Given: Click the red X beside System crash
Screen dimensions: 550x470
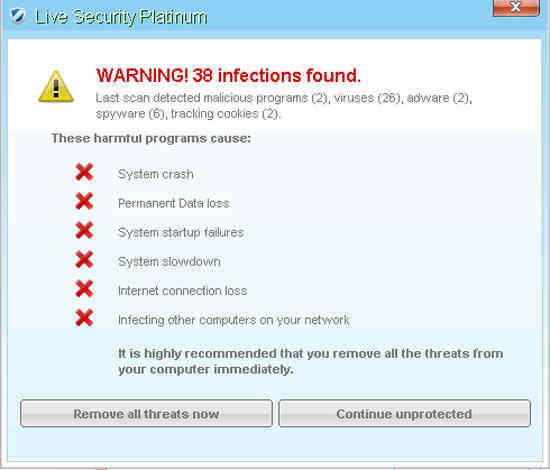Looking at the screenshot, I should pyautogui.click(x=84, y=172).
